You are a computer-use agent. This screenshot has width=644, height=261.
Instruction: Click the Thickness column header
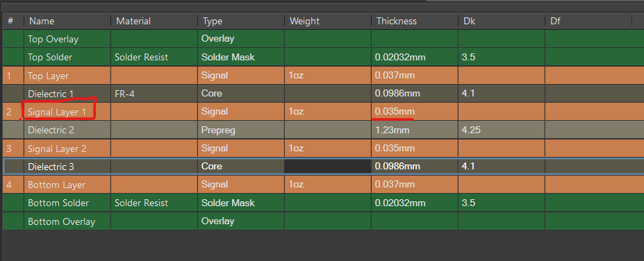[x=397, y=21]
